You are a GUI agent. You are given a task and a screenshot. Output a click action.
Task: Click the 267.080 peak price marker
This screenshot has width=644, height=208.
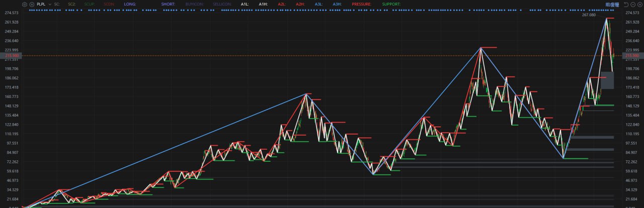point(588,15)
